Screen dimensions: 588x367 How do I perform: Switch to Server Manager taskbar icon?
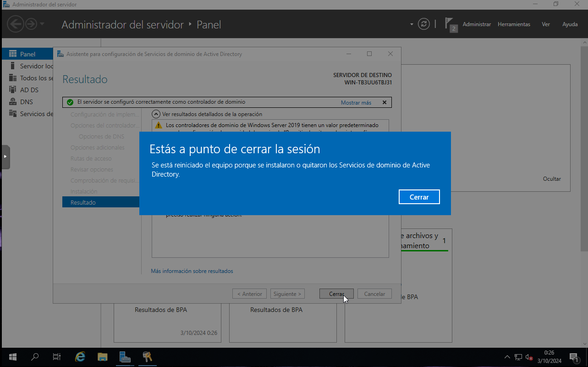tap(125, 356)
